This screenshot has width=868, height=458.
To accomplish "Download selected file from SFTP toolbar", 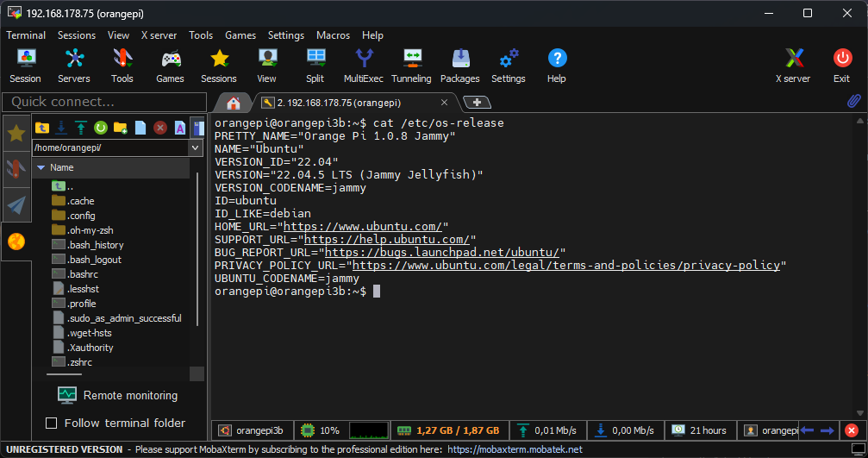I will [x=61, y=128].
